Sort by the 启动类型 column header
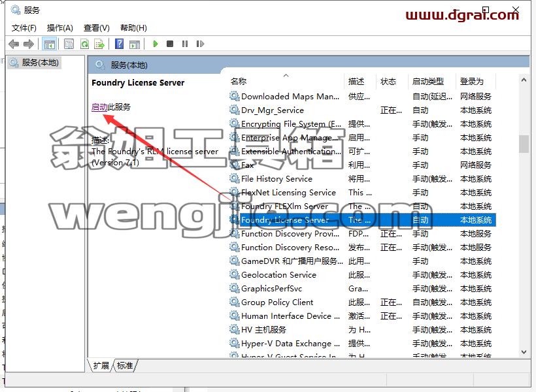This screenshot has width=536, height=392. [x=428, y=81]
